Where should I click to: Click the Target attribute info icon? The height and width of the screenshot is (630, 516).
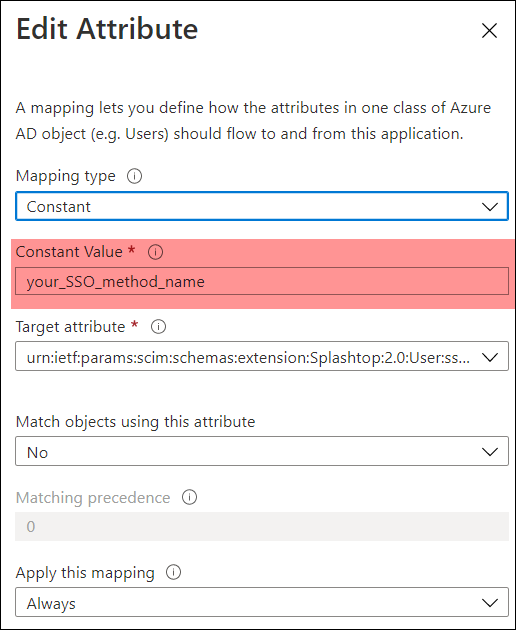pyautogui.click(x=158, y=327)
